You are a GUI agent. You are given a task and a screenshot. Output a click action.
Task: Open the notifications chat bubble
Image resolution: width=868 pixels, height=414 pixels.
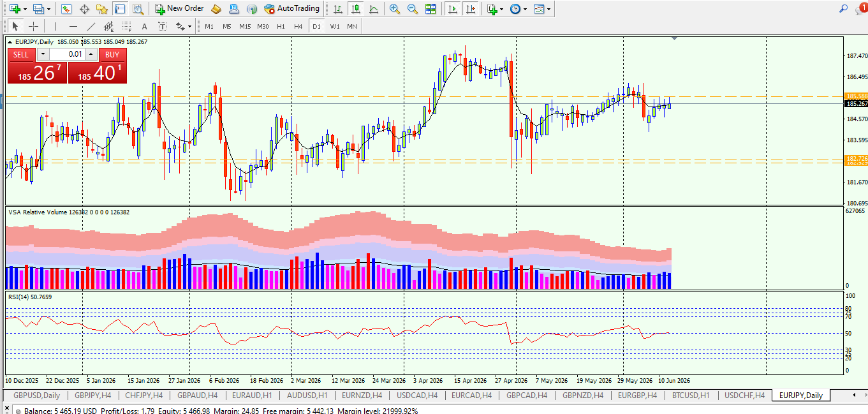pyautogui.click(x=860, y=8)
